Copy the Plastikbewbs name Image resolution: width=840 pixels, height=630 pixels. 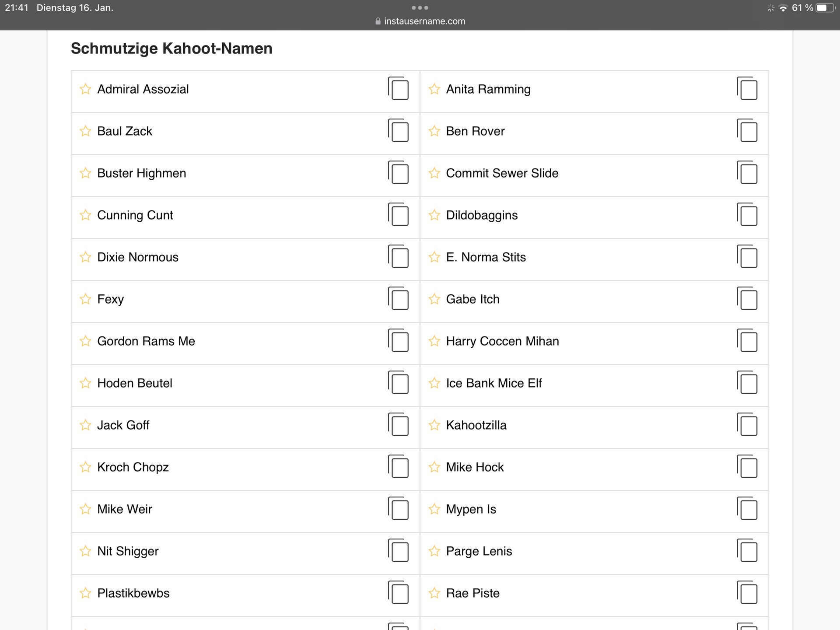tap(398, 593)
